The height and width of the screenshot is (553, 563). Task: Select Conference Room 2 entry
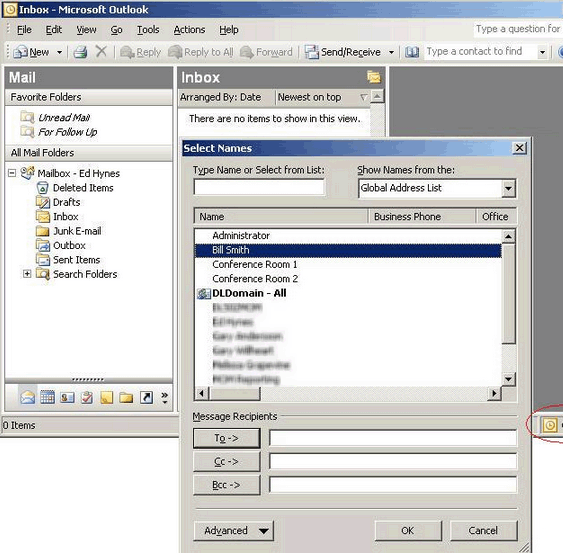click(x=348, y=279)
